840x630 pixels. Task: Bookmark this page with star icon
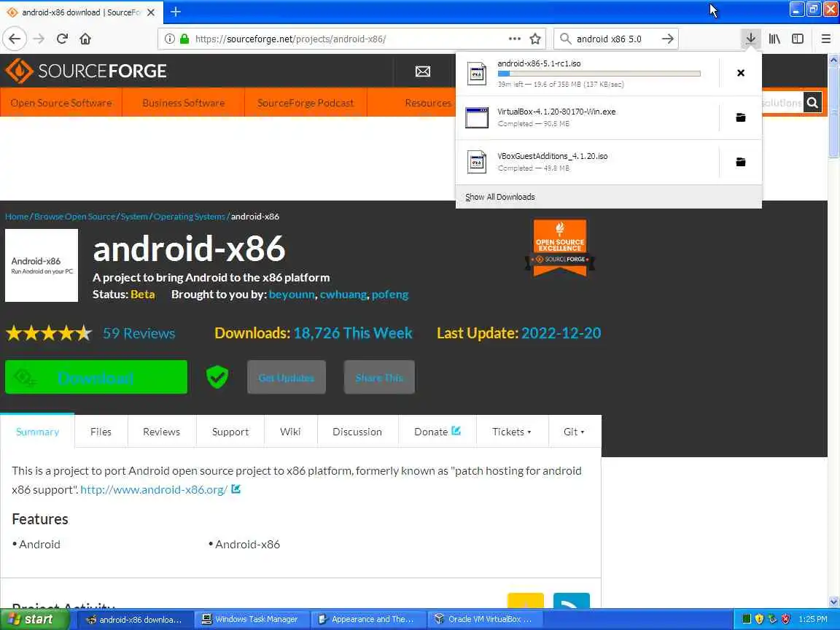click(x=534, y=39)
